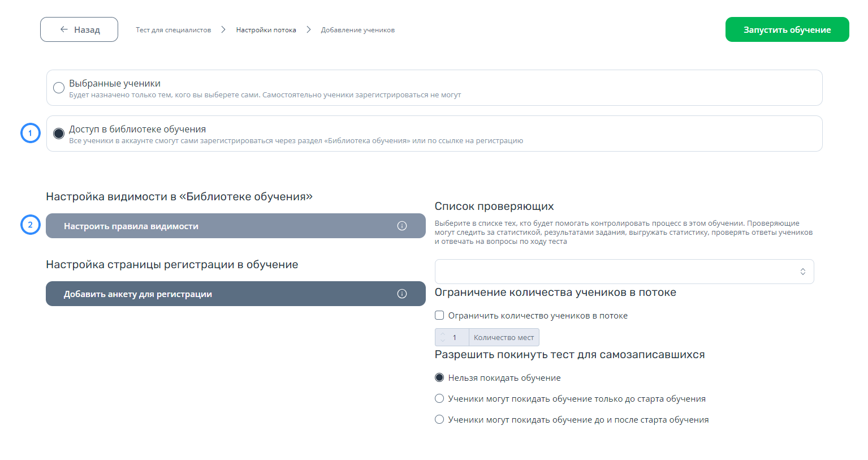Click heading Настройка видимости в «Библиотеке обучения»
The image size is (868, 460).
pos(179,197)
